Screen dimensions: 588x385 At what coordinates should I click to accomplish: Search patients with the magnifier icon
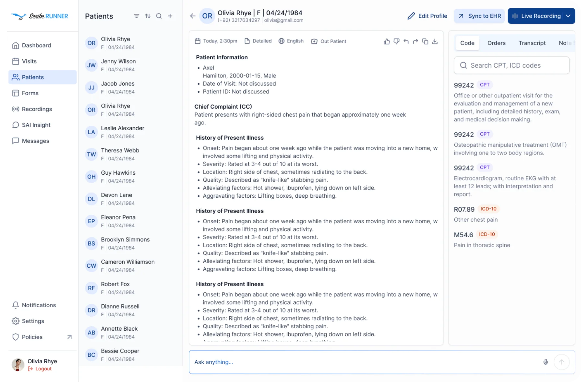[x=159, y=16]
